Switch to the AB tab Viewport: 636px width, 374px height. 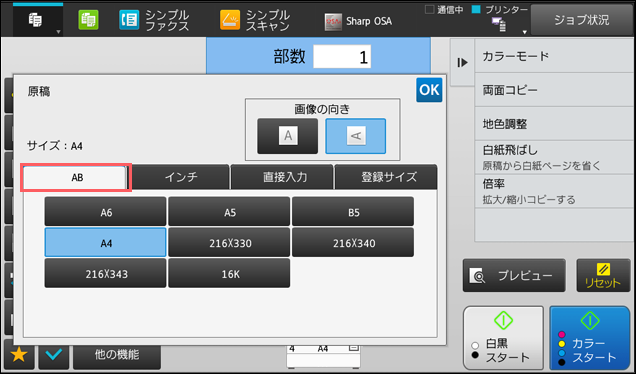point(75,177)
